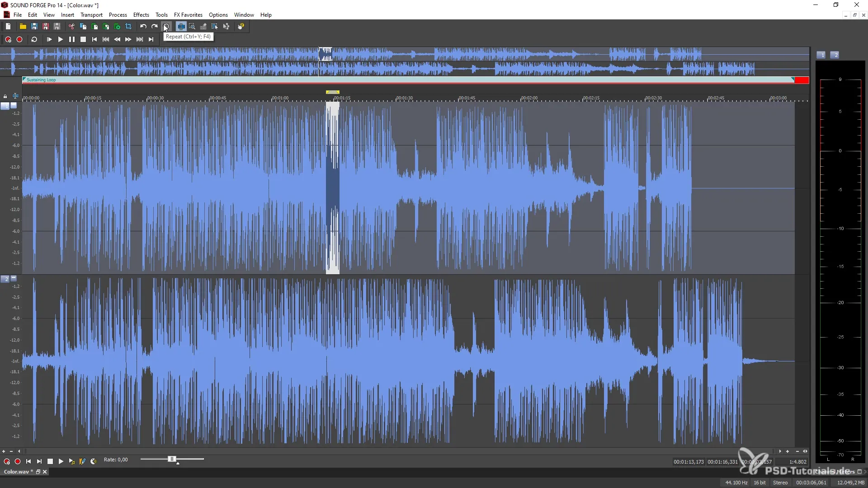868x488 pixels.
Task: Undo the last action
Action: pyautogui.click(x=143, y=26)
